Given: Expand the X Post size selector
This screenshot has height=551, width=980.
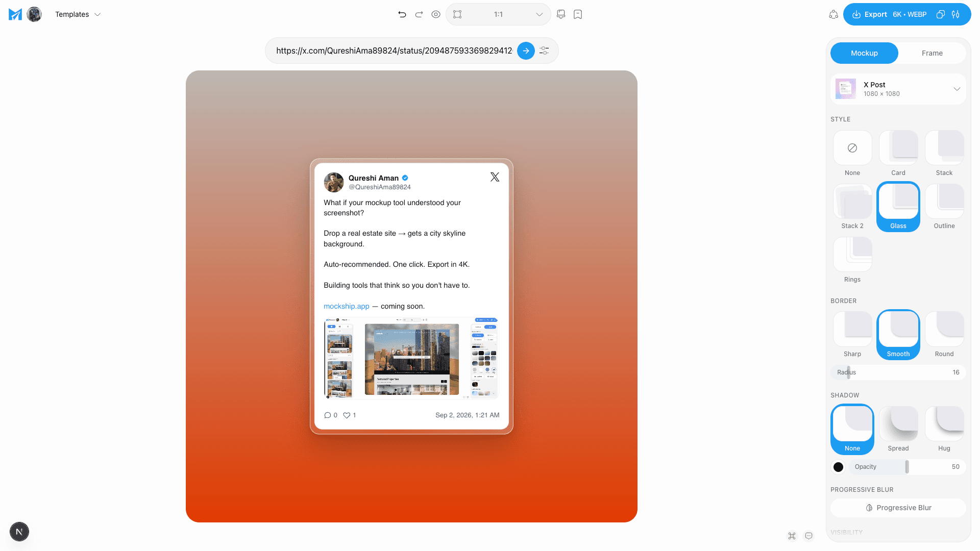Looking at the screenshot, I should click(898, 89).
